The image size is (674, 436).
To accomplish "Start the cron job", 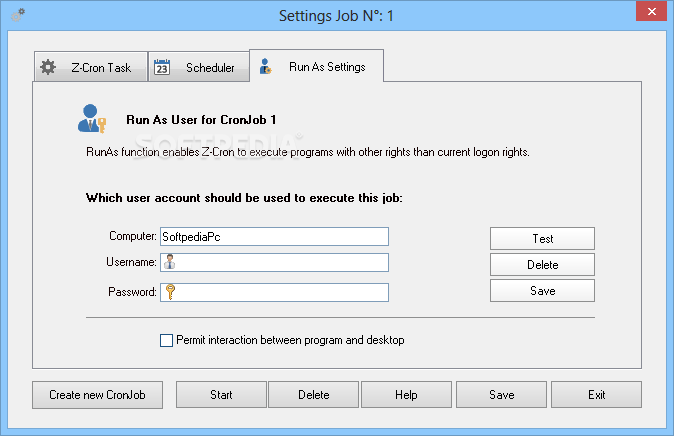I will coord(221,395).
